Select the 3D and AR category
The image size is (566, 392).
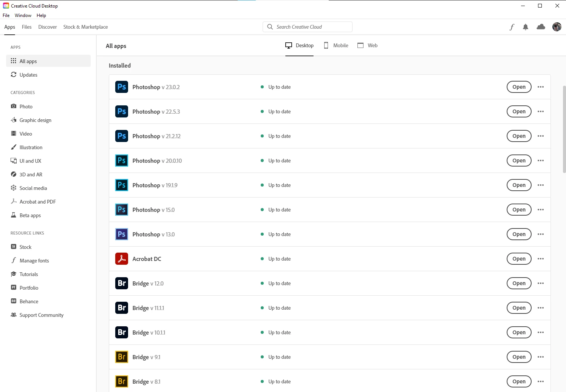[48, 174]
